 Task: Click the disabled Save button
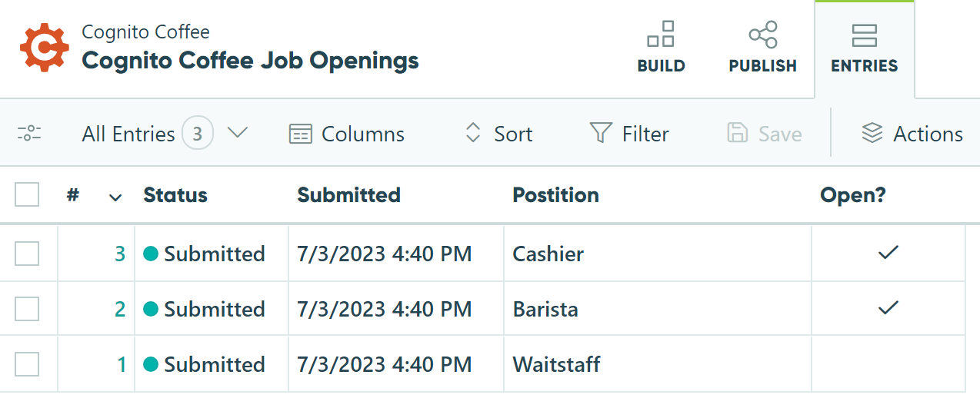click(765, 134)
